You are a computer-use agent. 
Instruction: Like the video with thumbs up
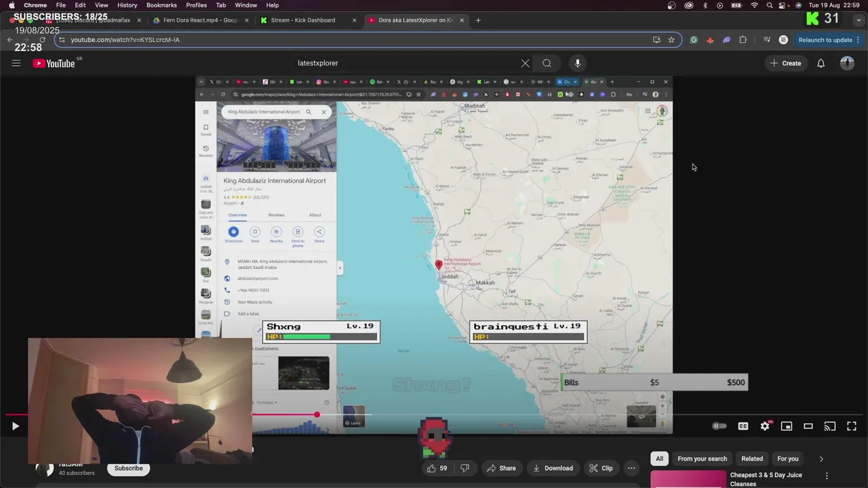(x=437, y=468)
